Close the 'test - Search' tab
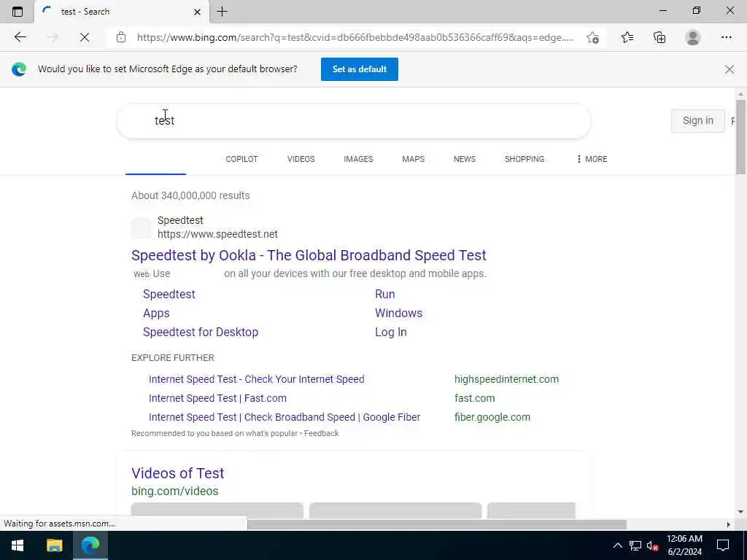 point(197,12)
